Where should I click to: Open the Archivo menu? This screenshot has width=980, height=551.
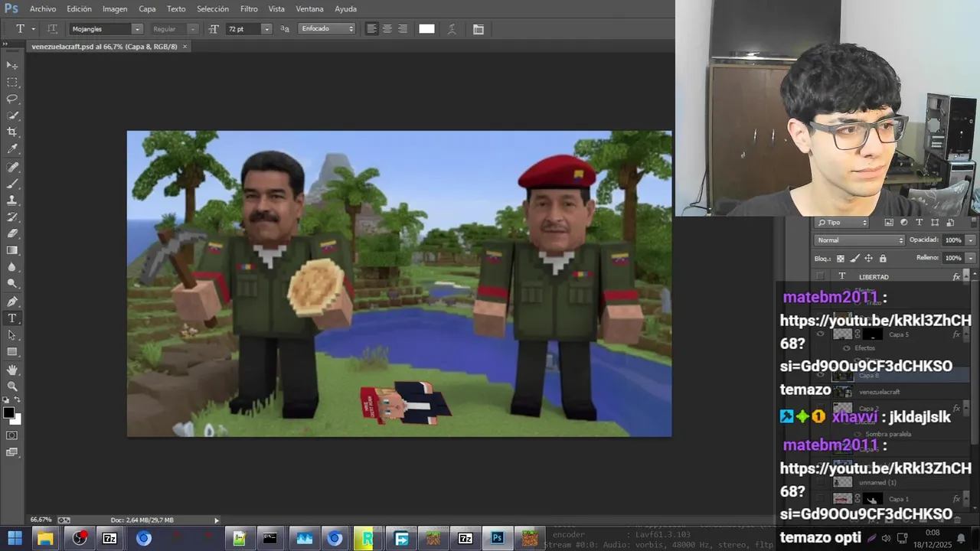43,8
